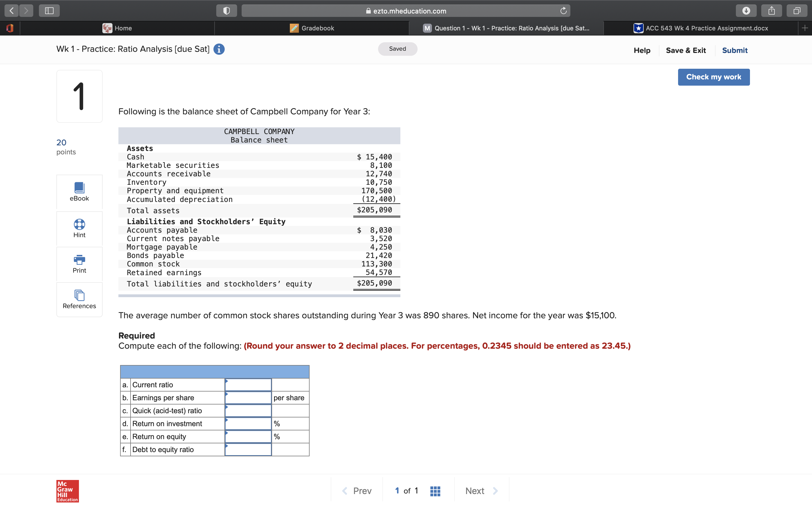
Task: Open a new tab with the plus button
Action: 805,28
